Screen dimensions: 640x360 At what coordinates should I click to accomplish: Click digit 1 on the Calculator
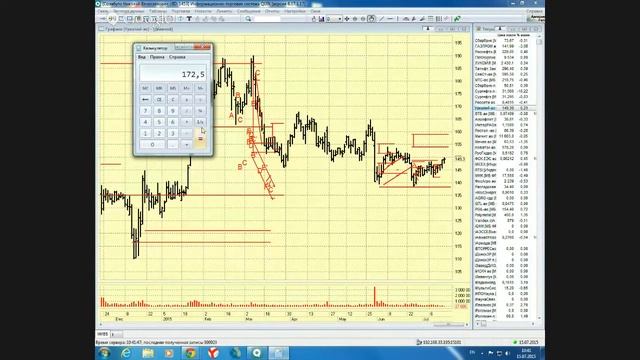pos(145,133)
